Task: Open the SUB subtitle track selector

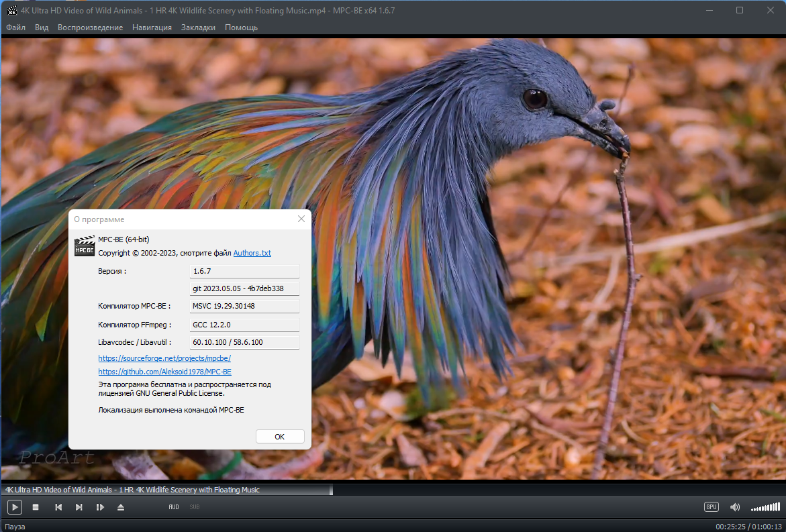Action: point(195,507)
